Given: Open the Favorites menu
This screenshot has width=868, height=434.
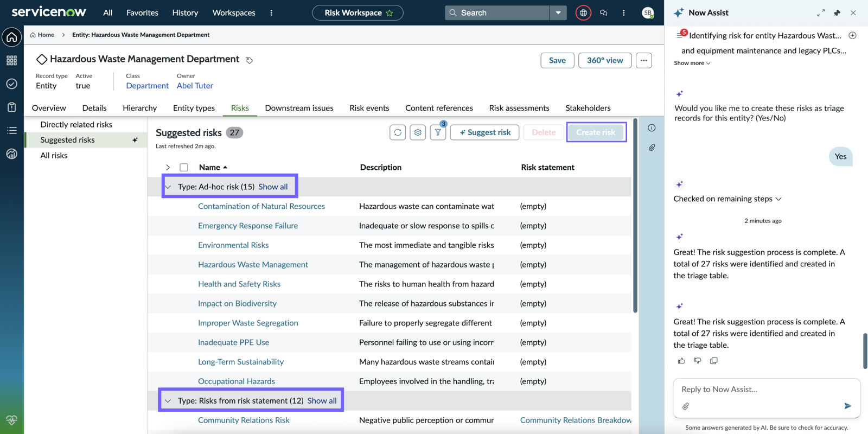Looking at the screenshot, I should [x=142, y=12].
